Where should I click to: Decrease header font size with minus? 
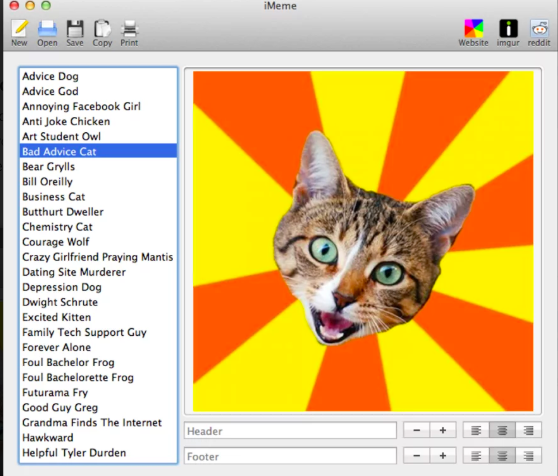click(x=417, y=430)
